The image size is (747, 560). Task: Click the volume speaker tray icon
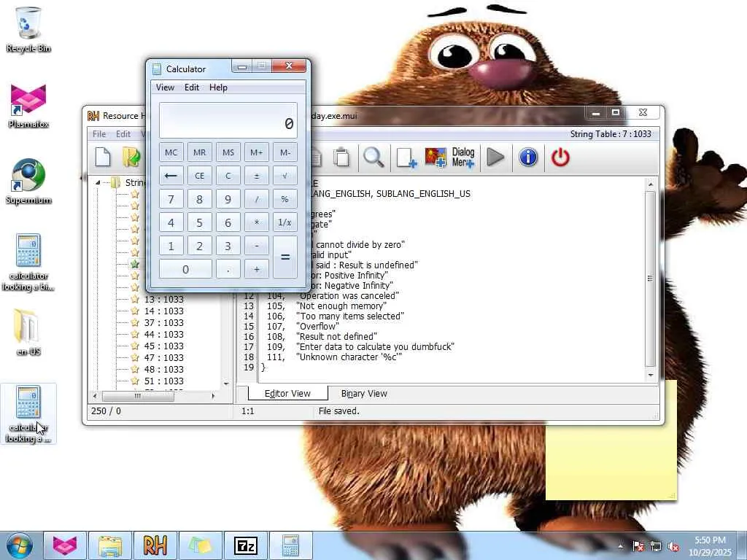[673, 547]
